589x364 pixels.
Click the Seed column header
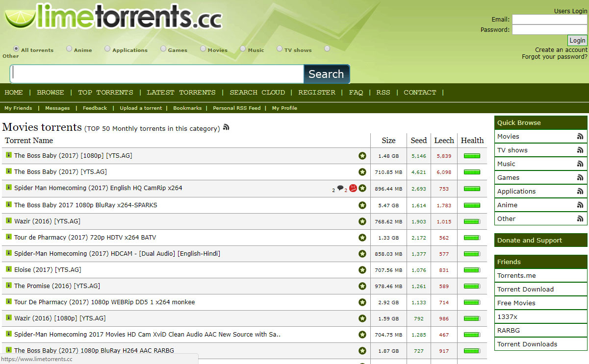point(419,141)
